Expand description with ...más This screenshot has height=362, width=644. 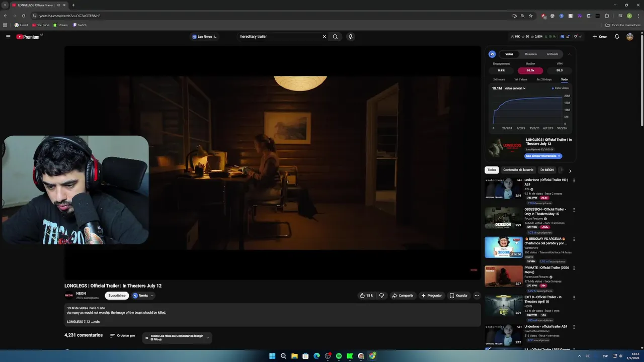coord(96,322)
